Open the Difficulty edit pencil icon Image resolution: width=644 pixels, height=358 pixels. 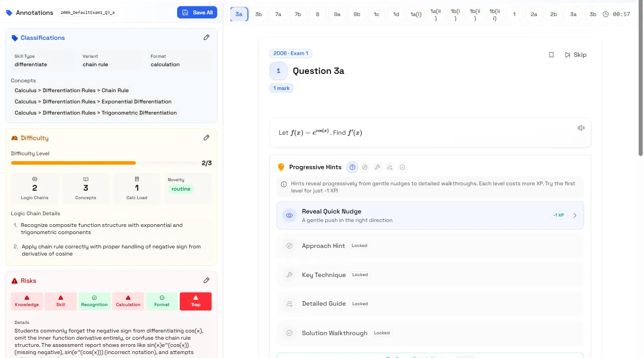click(x=206, y=137)
